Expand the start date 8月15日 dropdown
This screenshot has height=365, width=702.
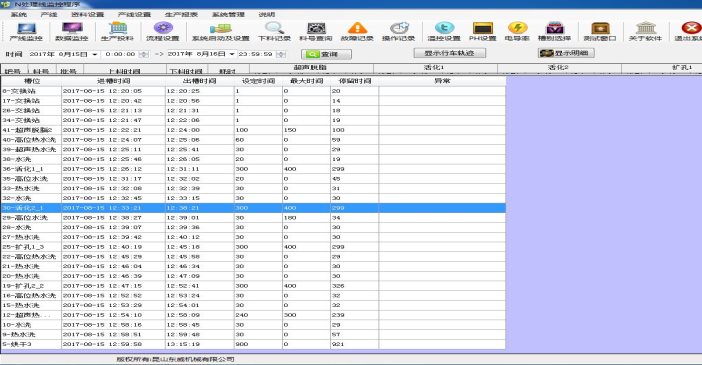pos(94,54)
